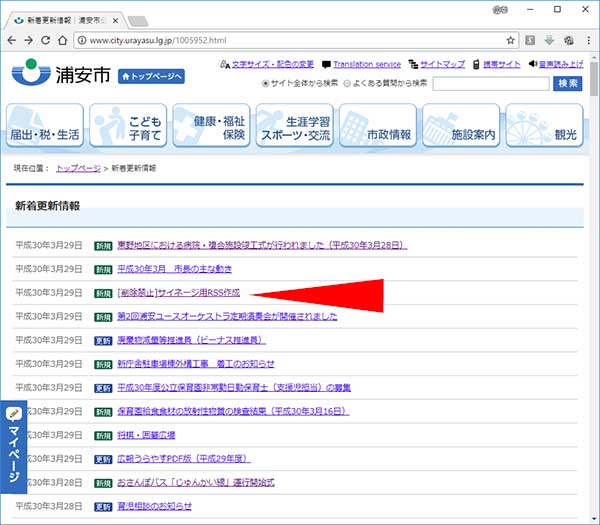The height and width of the screenshot is (525, 600).
Task: Open the 届出・税・生活 navigation tab
Action: [x=43, y=125]
